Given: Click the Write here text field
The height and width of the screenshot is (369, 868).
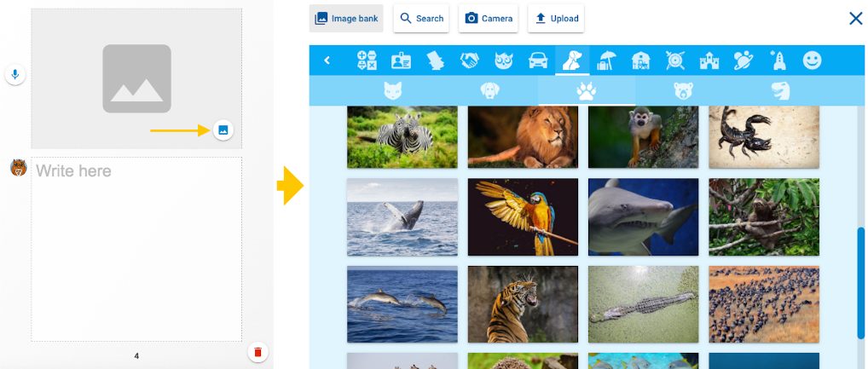Looking at the screenshot, I should (136, 249).
